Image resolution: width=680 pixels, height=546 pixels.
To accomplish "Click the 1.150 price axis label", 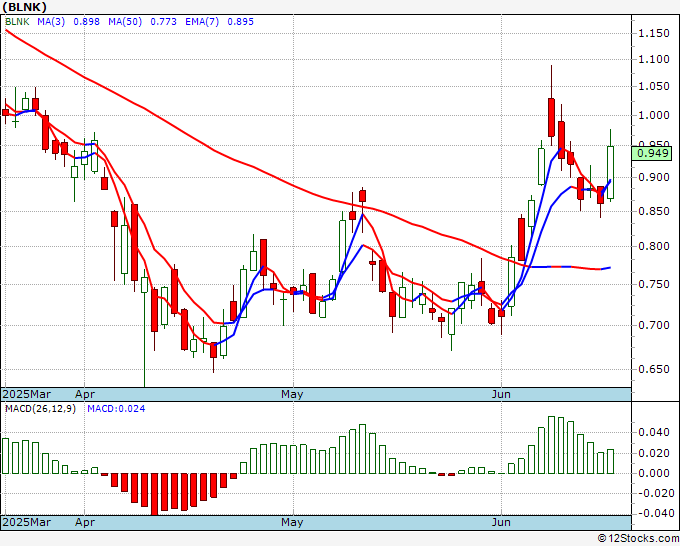I will point(654,33).
